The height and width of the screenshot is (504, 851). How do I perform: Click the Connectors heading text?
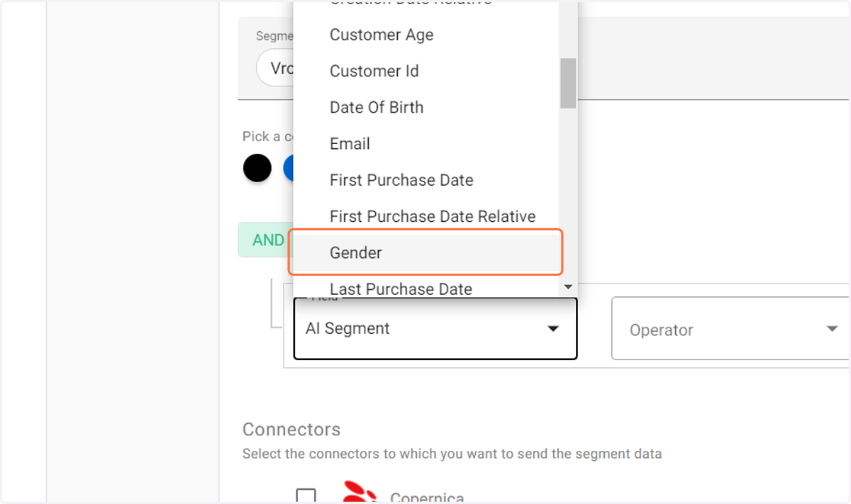[x=291, y=430]
